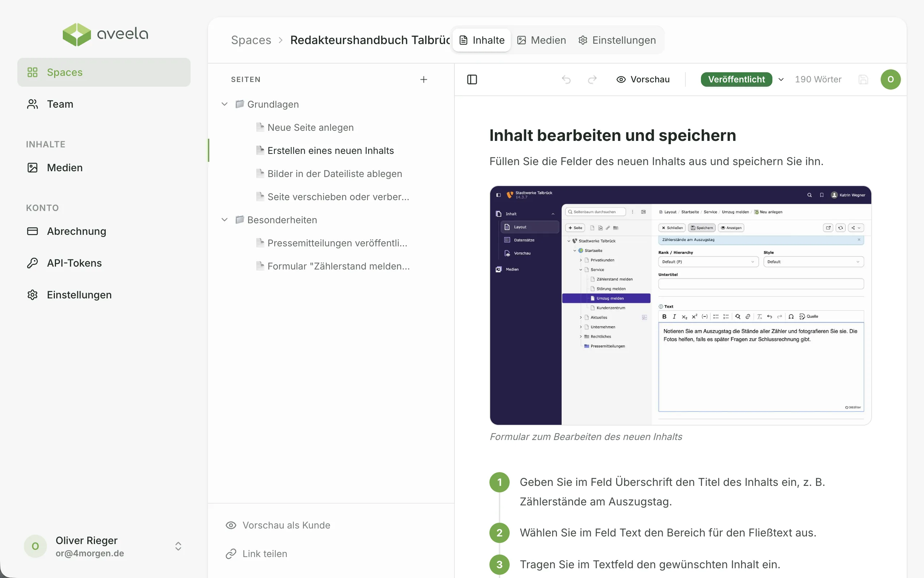Click Vorschau als Kunde

coord(278,525)
